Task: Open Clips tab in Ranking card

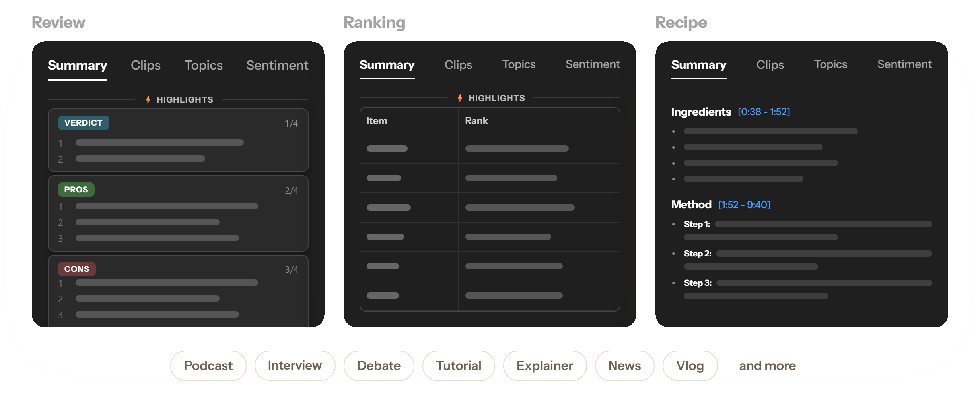Action: tap(458, 64)
